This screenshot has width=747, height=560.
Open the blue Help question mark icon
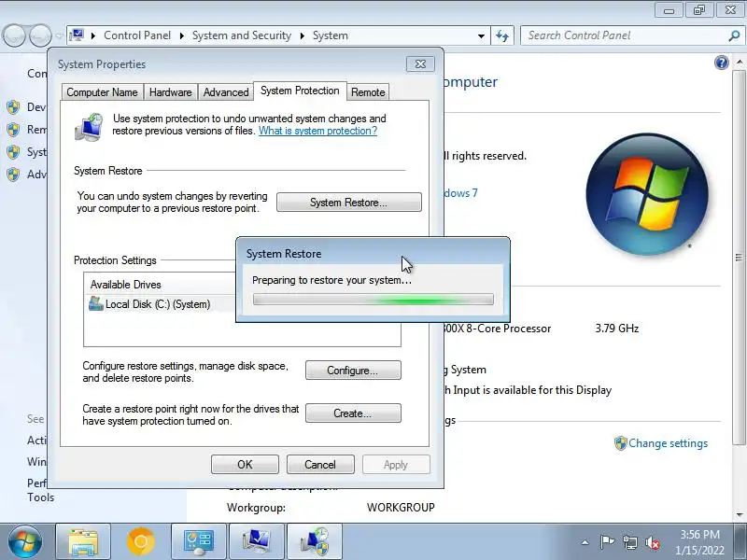tap(721, 63)
